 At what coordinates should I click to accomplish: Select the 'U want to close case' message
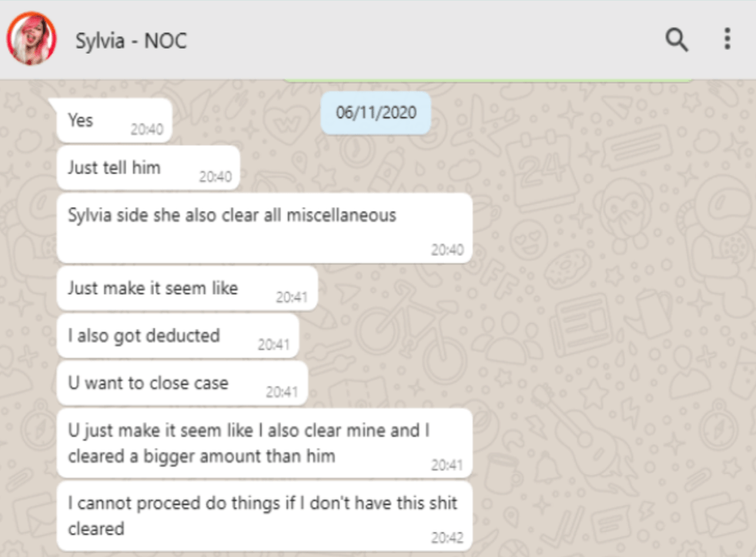coord(182,383)
